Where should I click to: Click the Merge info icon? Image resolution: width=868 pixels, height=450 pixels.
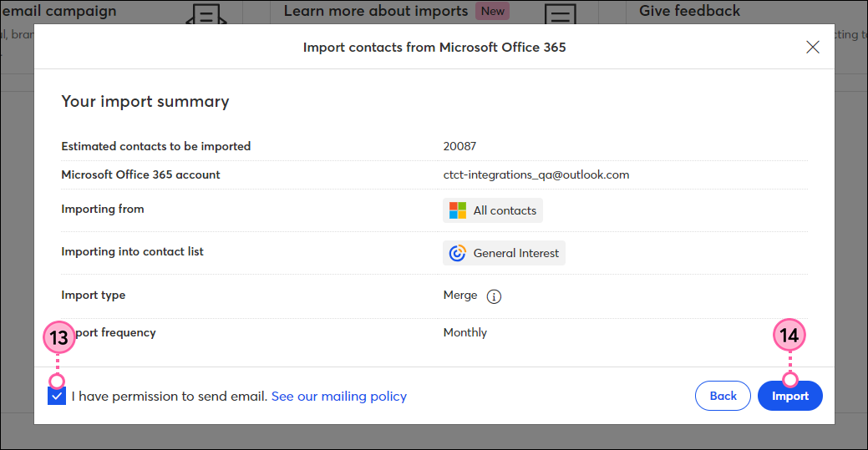point(494,296)
